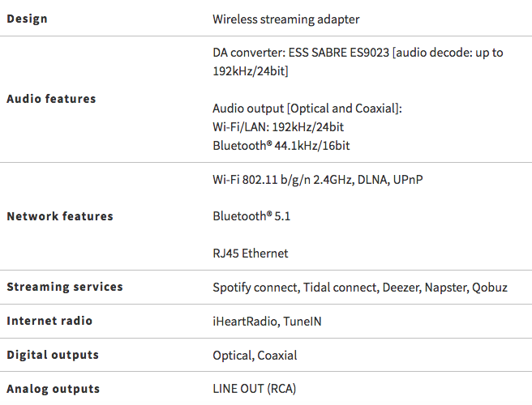
Task: Click the Audio features heading
Action: point(51,99)
